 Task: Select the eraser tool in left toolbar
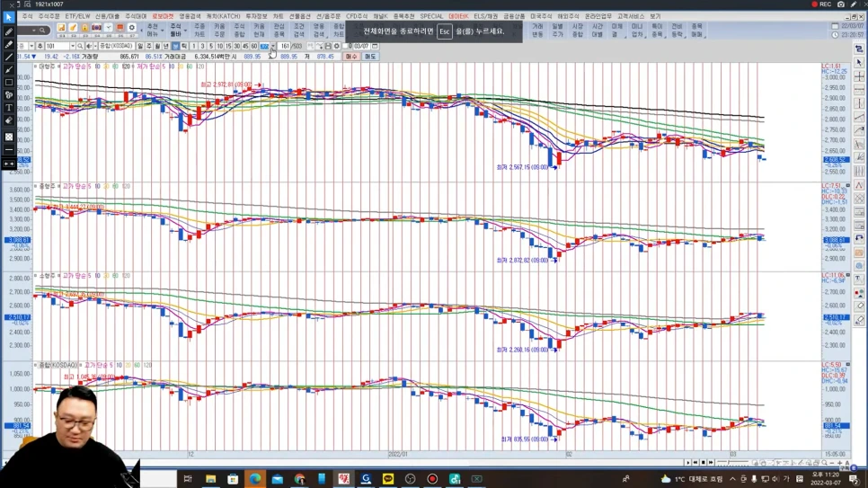[x=8, y=120]
